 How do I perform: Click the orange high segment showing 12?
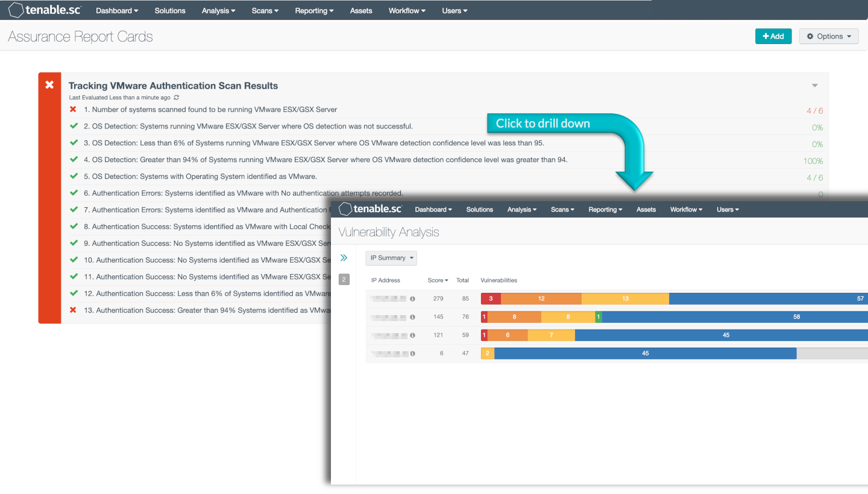pyautogui.click(x=541, y=298)
